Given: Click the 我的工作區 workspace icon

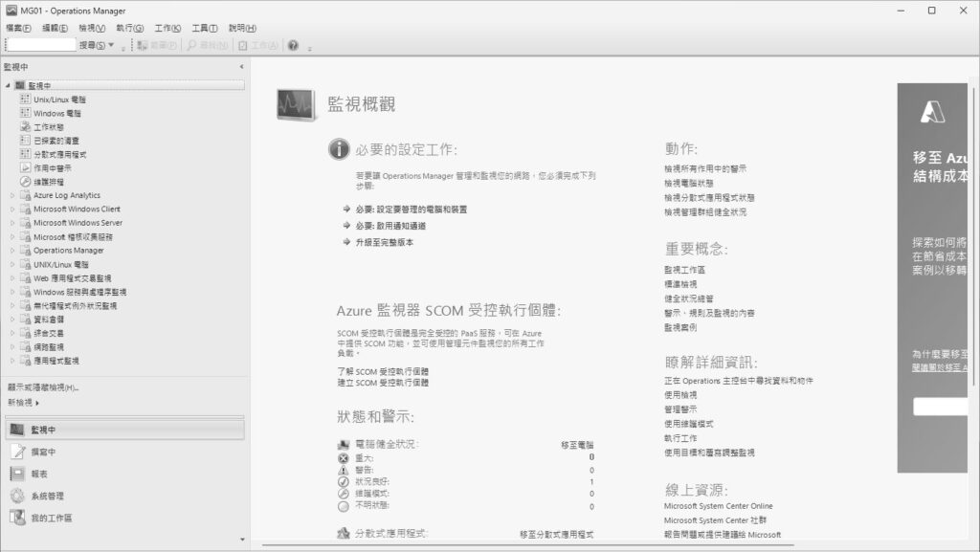Looking at the screenshot, I should coord(17,518).
